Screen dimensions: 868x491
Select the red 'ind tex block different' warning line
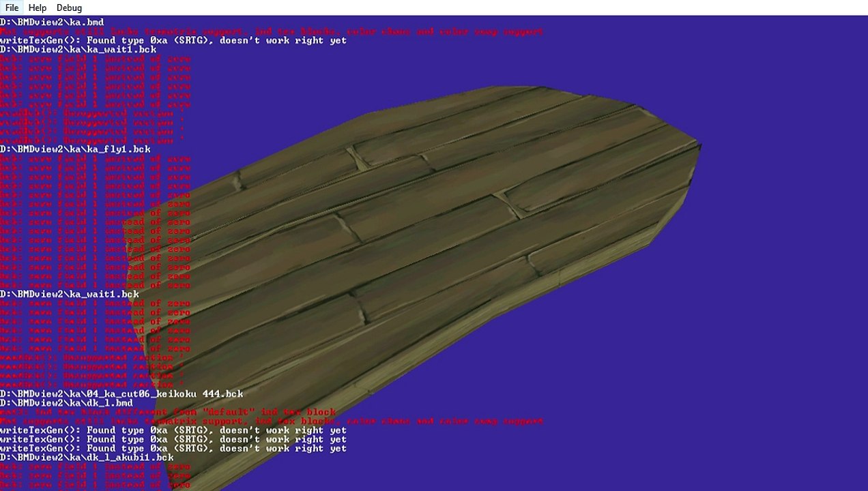tap(168, 412)
